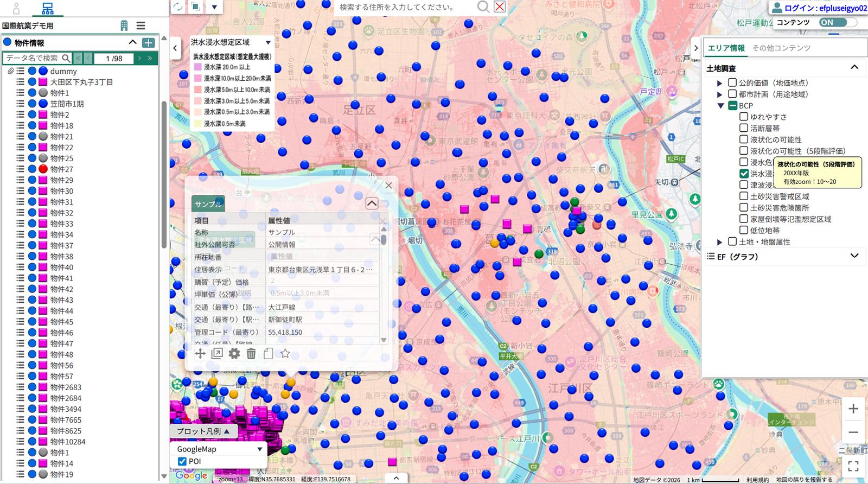Enable the ゆれやすさ checkbox
Image resolution: width=868 pixels, height=484 pixels.
pyautogui.click(x=744, y=117)
